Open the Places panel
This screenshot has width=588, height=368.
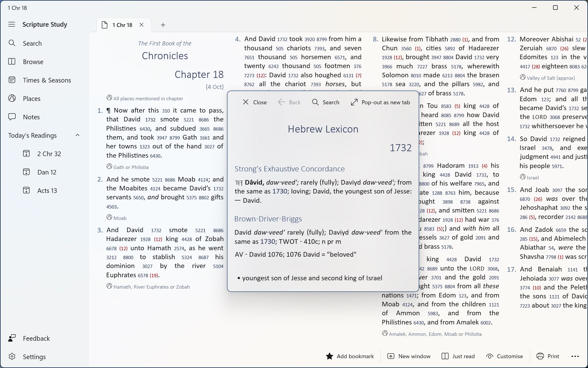(32, 98)
